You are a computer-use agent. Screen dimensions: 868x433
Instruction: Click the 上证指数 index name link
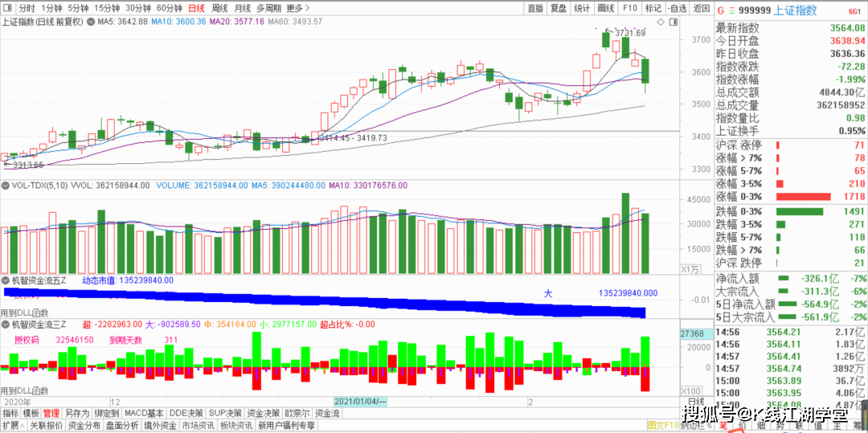tap(795, 10)
